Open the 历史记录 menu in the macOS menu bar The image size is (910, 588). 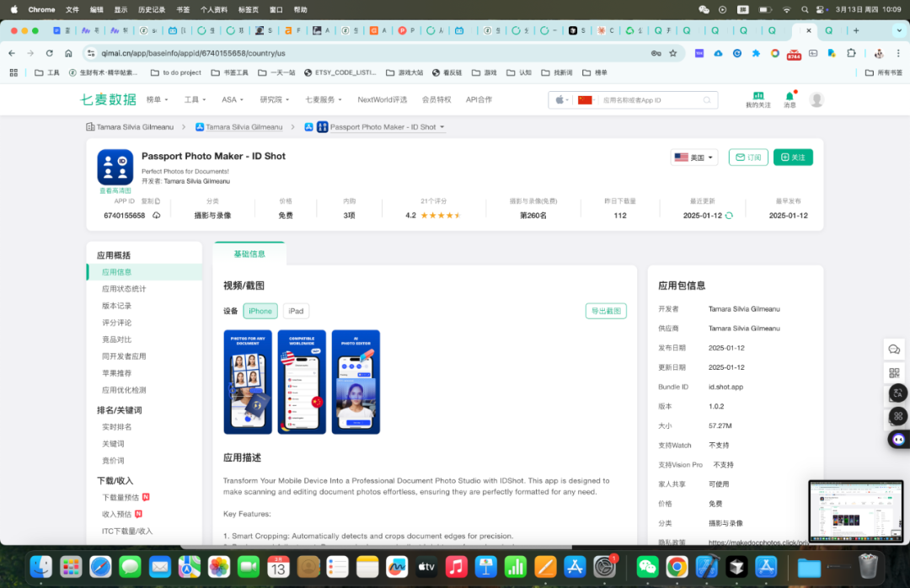[152, 10]
